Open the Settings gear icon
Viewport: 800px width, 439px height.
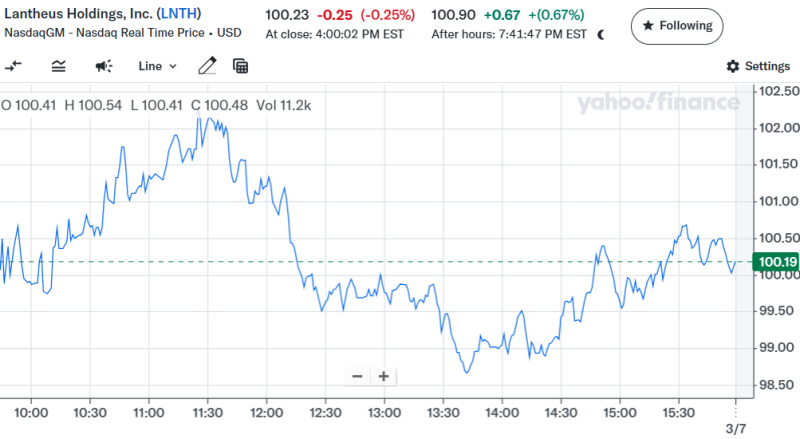(733, 66)
